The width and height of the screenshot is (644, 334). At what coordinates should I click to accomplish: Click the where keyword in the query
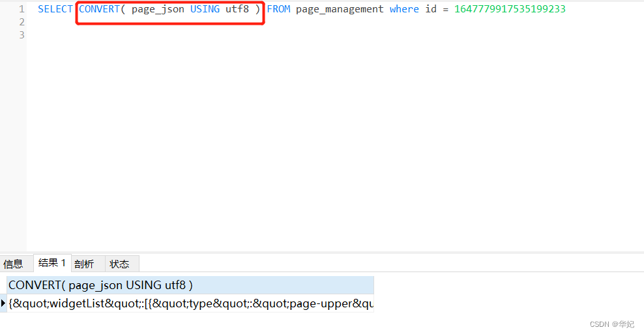click(404, 9)
